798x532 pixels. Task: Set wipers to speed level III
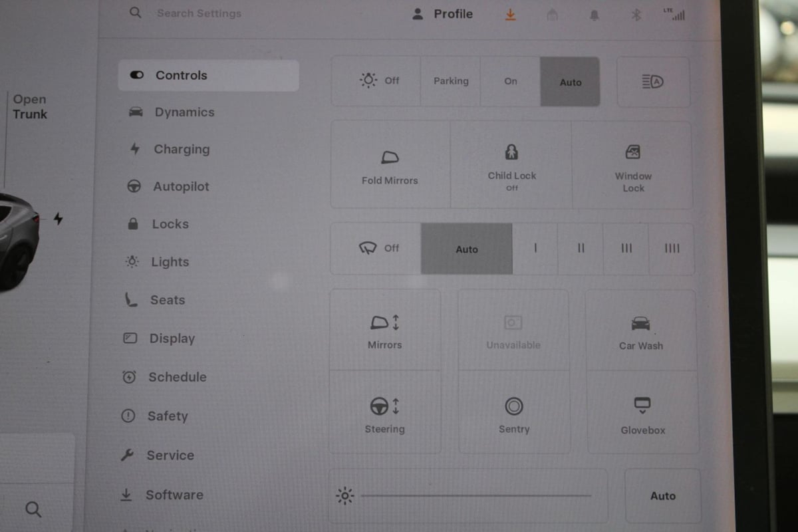[626, 249]
